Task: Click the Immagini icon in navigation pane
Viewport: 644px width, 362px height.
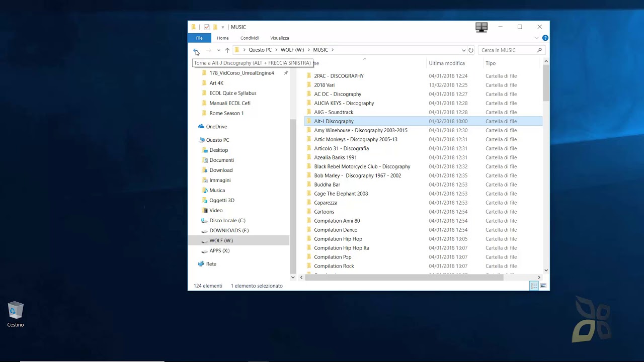Action: (x=205, y=180)
